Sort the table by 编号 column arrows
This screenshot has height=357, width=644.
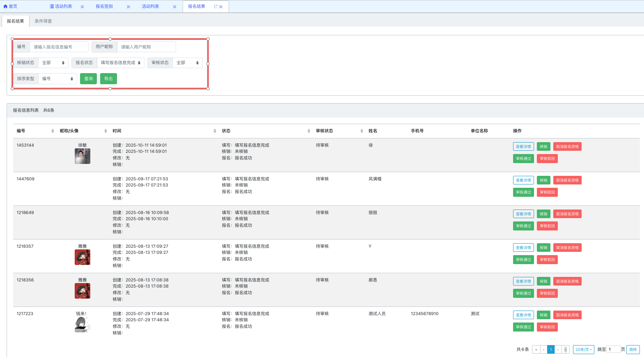point(53,131)
